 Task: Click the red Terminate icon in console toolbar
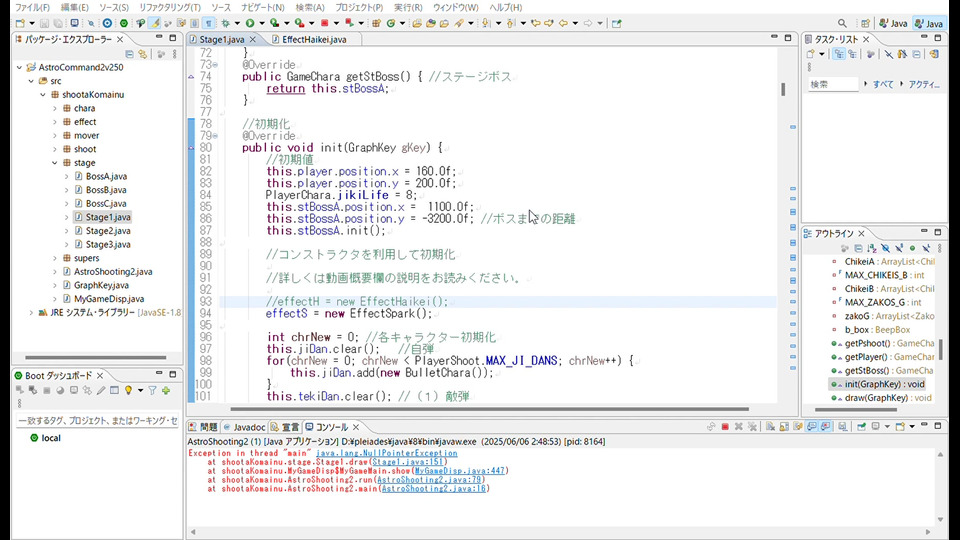click(724, 427)
